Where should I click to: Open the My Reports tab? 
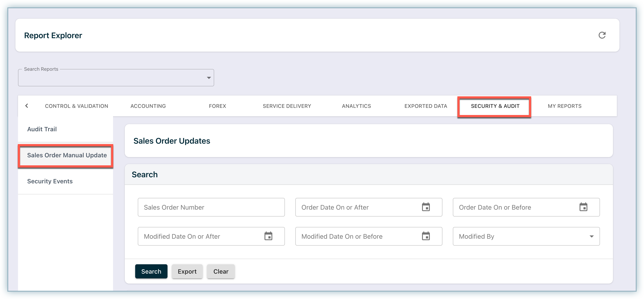pos(565,106)
